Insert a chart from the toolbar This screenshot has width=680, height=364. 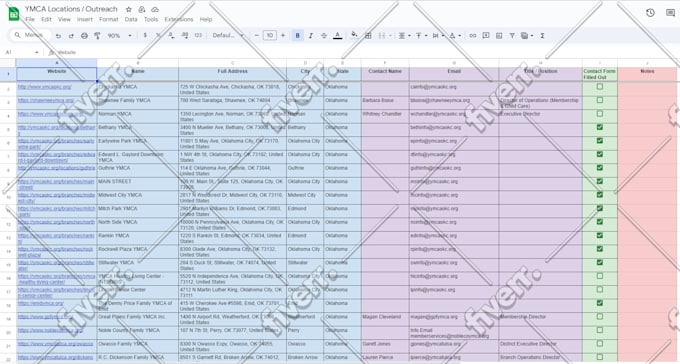click(499, 36)
